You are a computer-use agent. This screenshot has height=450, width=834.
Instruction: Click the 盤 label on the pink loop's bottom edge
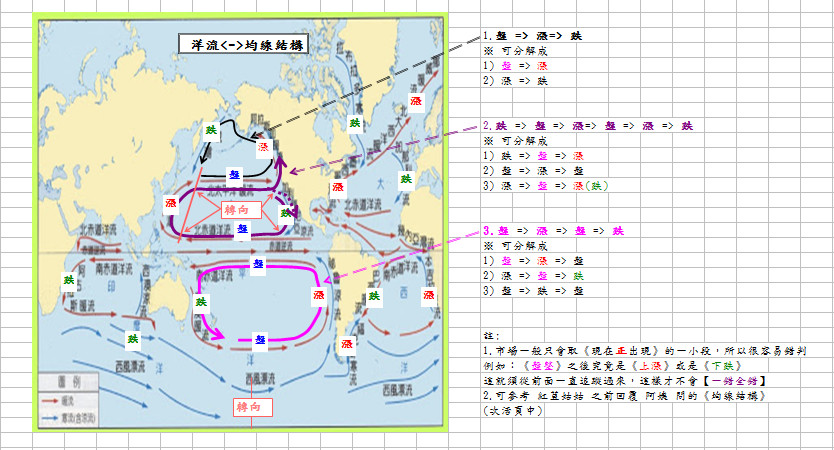[260, 339]
